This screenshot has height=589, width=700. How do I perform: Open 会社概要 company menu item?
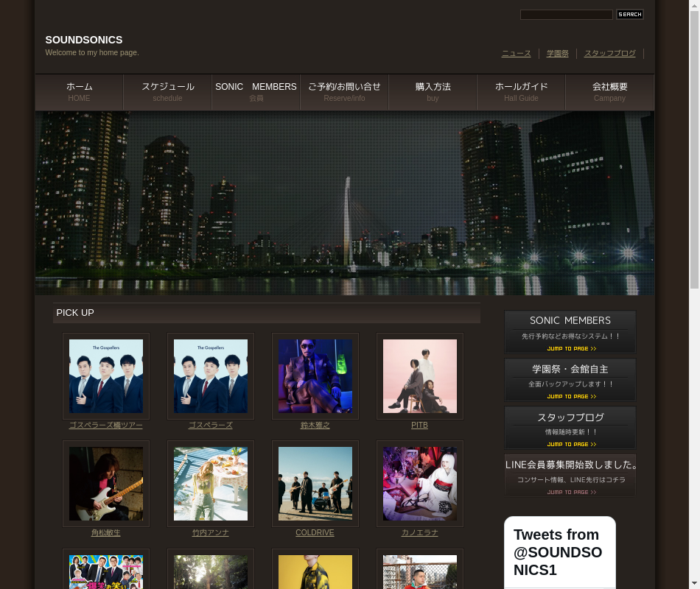tap(609, 92)
